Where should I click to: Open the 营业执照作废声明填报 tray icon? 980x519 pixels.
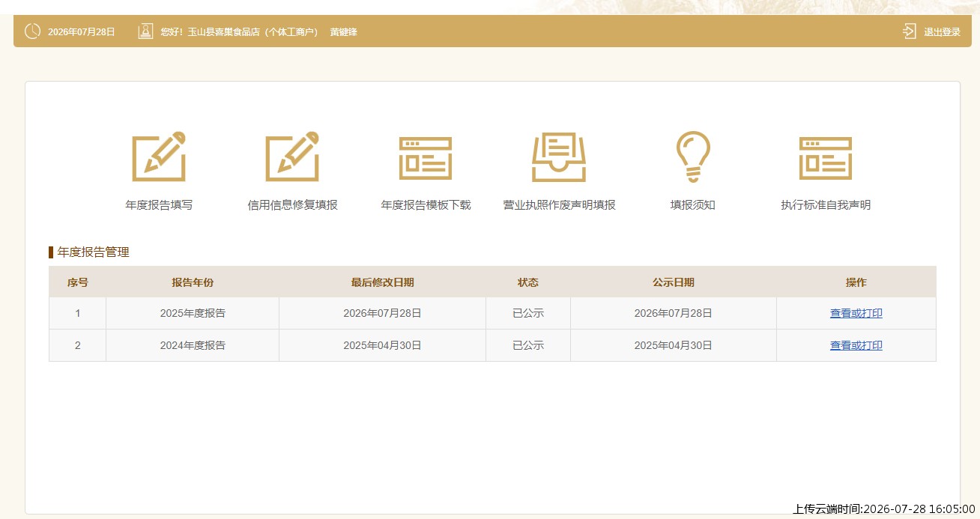point(559,157)
